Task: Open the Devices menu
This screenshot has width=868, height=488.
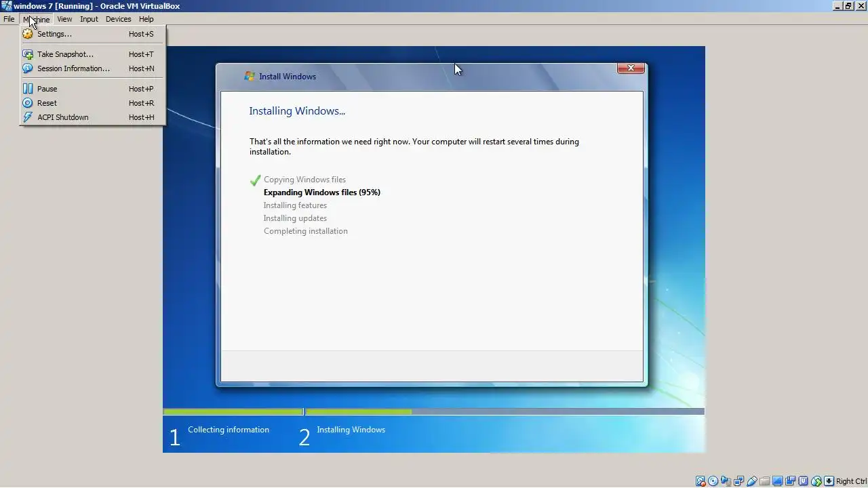Action: click(118, 19)
